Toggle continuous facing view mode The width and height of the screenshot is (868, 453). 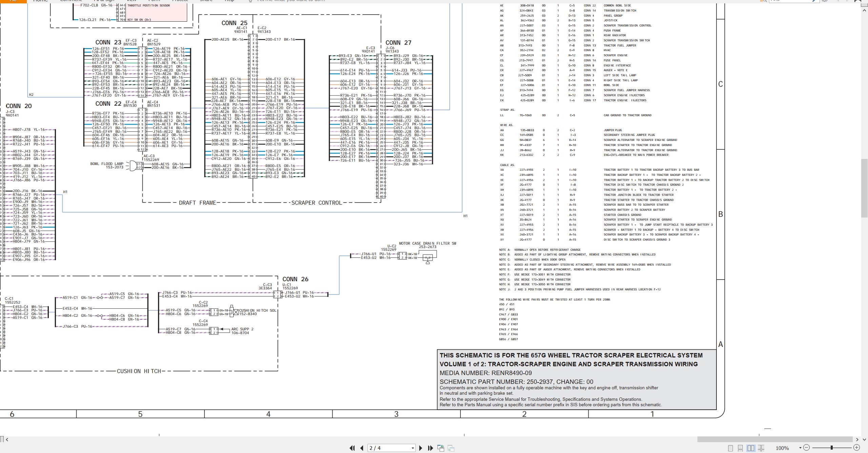761,448
